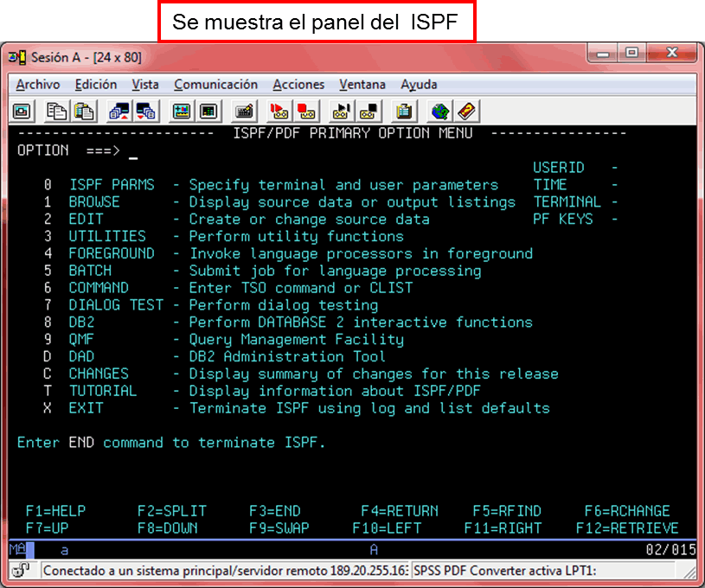Viewport: 705px width, 588px height.
Task: Click the Print Screen toolbar icon
Action: pyautogui.click(x=22, y=111)
